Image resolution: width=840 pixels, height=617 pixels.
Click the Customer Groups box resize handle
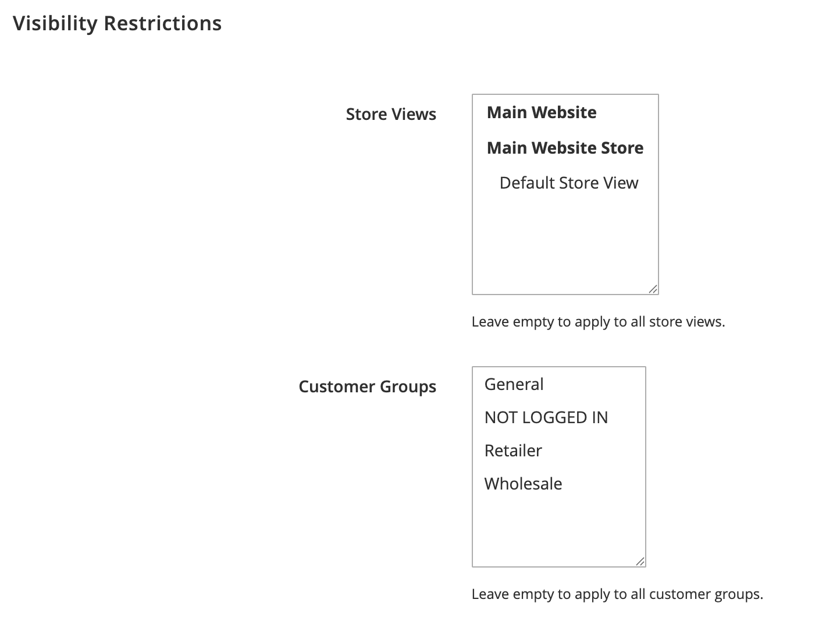pyautogui.click(x=640, y=562)
